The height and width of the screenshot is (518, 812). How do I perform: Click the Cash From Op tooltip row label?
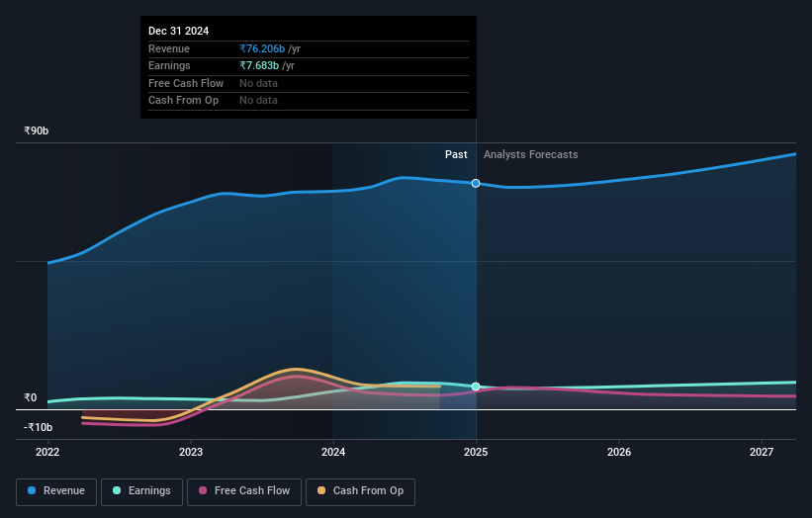pos(183,101)
